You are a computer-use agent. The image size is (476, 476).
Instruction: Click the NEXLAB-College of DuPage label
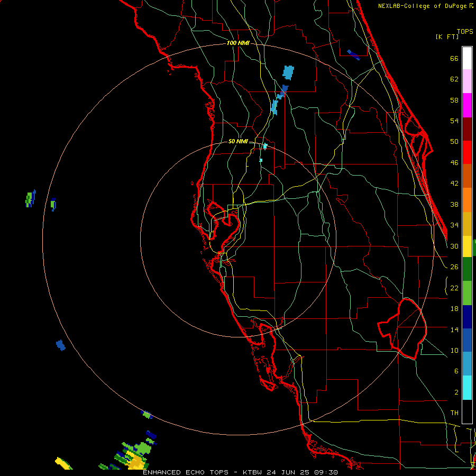pyautogui.click(x=422, y=6)
